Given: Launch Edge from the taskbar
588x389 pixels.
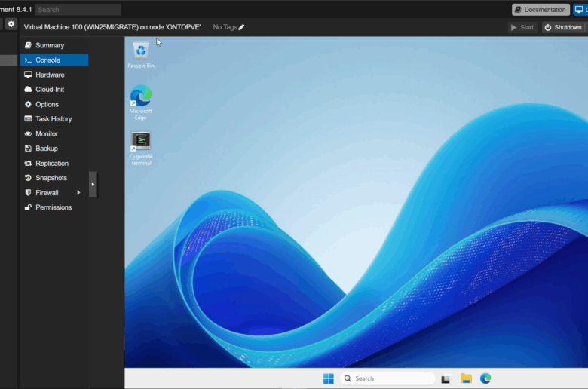Looking at the screenshot, I should 485,379.
